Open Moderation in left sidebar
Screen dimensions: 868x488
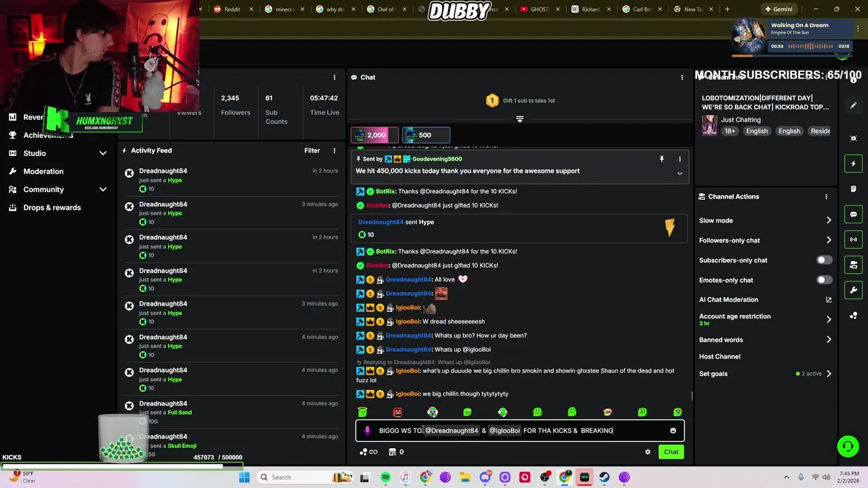pyautogui.click(x=43, y=171)
